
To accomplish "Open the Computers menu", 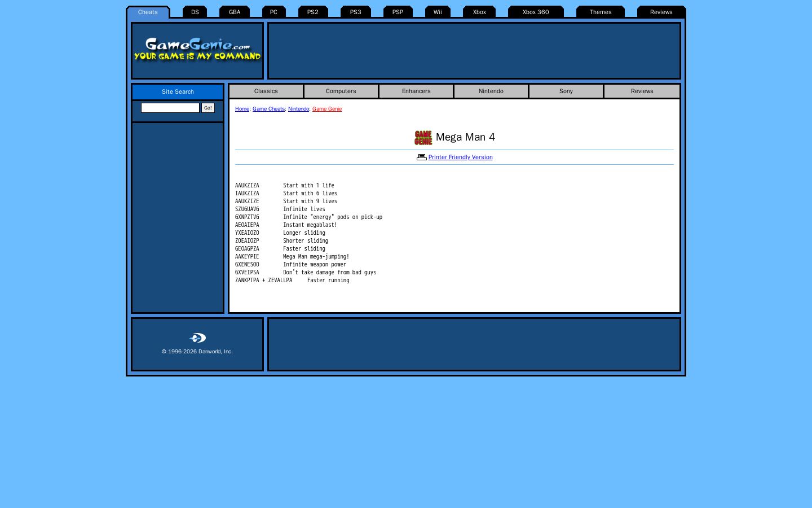I will [x=341, y=91].
